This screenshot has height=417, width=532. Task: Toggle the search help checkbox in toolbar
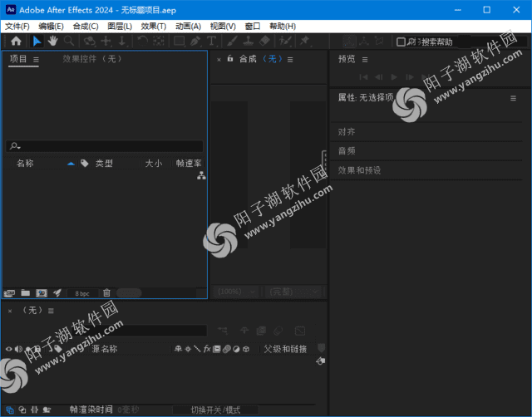(401, 42)
